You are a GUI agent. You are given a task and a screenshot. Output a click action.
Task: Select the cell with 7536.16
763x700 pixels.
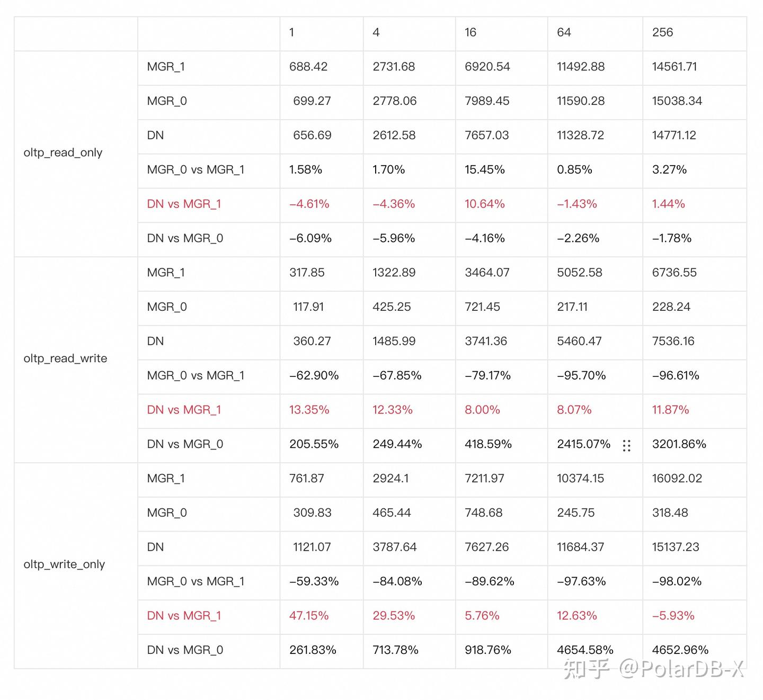point(673,342)
